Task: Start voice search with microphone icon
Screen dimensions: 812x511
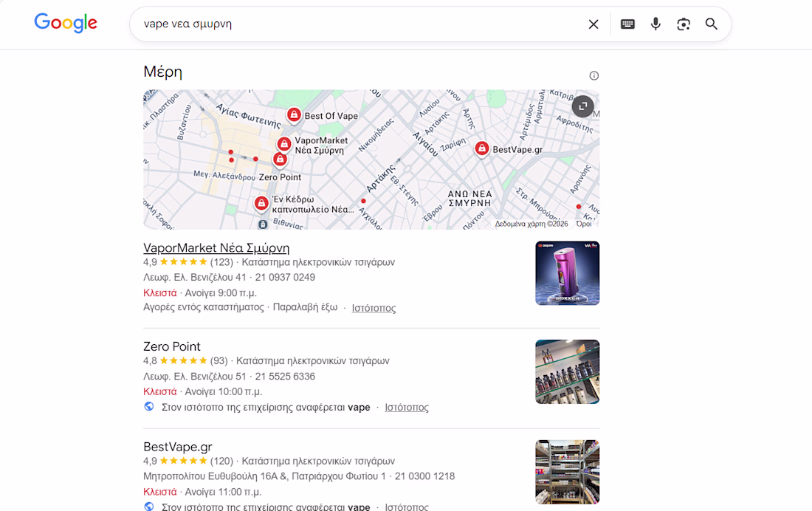Action: pos(656,24)
